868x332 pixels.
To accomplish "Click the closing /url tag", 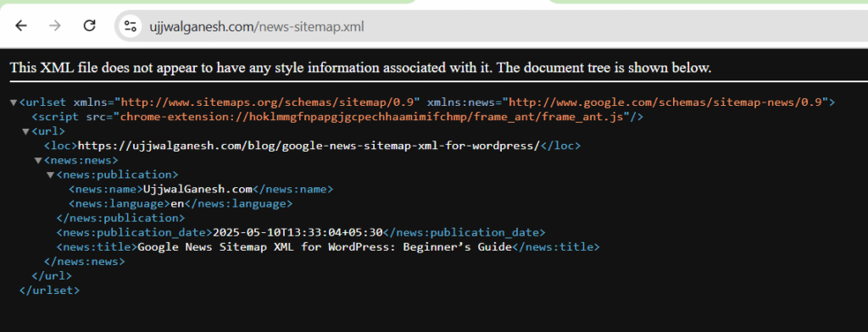I will pyautogui.click(x=52, y=275).
